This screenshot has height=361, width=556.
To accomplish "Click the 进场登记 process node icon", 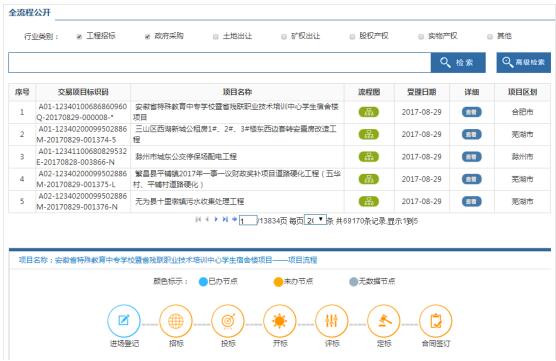I will [124, 321].
